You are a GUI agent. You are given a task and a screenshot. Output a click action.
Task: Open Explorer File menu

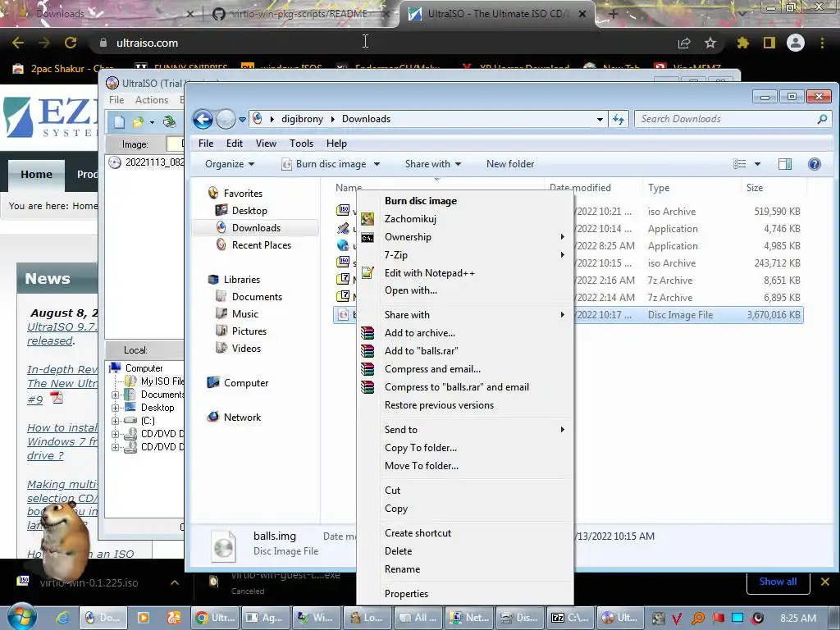point(206,144)
